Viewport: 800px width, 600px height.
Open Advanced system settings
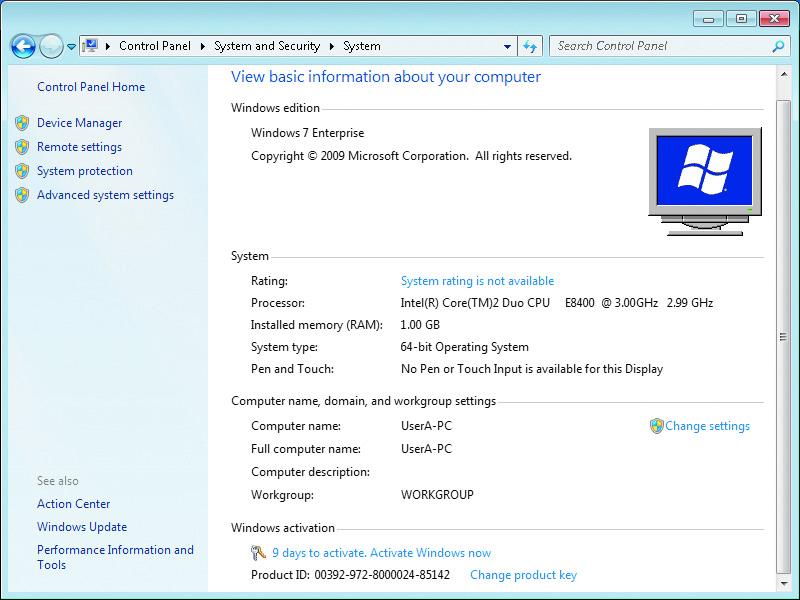click(x=105, y=195)
